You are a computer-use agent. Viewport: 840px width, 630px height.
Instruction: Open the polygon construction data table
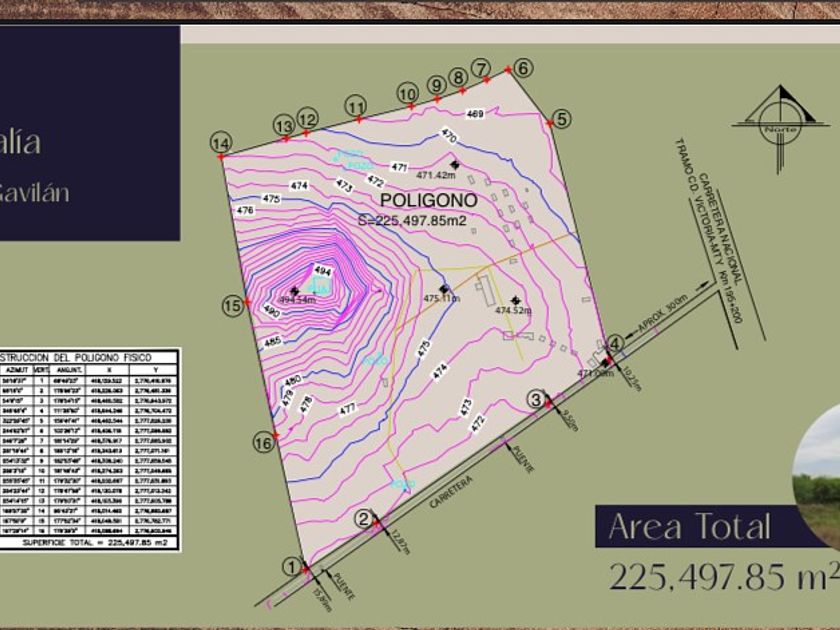[x=89, y=448]
